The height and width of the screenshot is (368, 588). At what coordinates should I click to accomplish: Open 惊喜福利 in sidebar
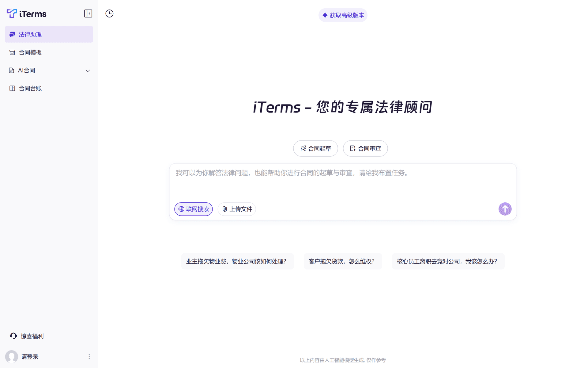[27, 336]
